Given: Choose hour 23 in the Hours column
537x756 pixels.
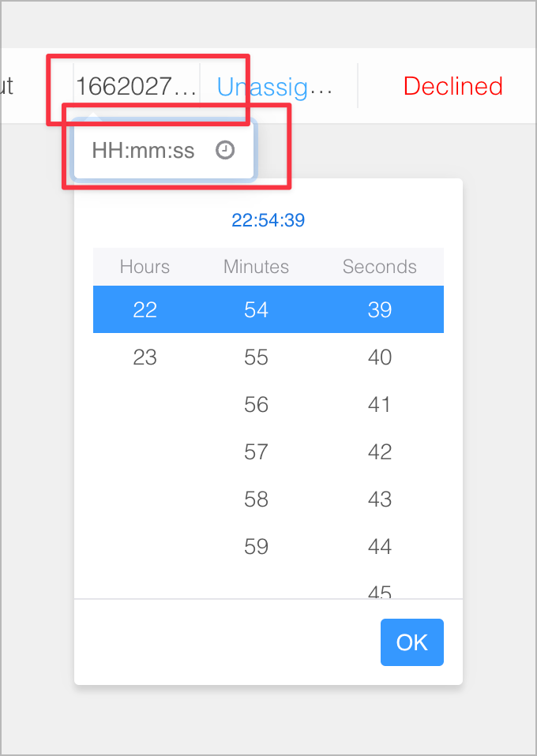Looking at the screenshot, I should 145,357.
